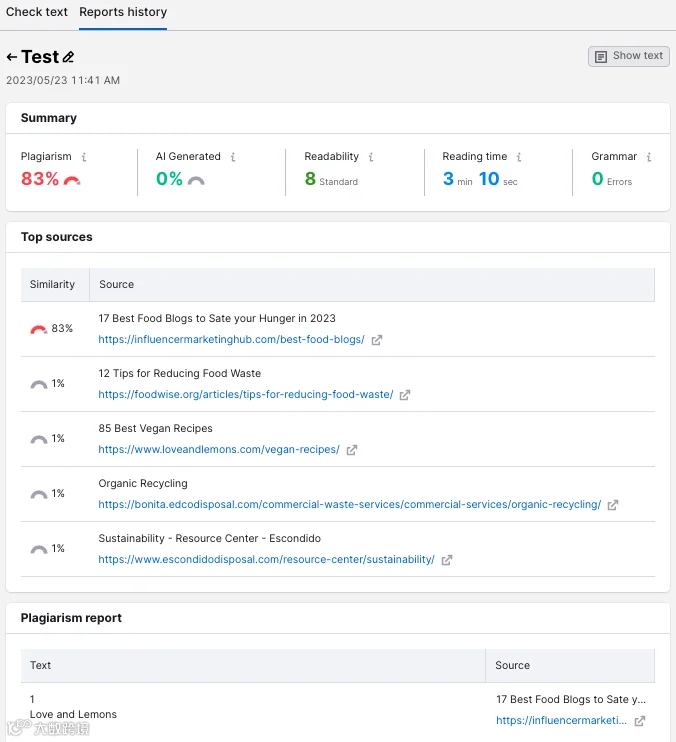Image resolution: width=676 pixels, height=742 pixels.
Task: Click the Plagiarism info icon
Action: (84, 157)
